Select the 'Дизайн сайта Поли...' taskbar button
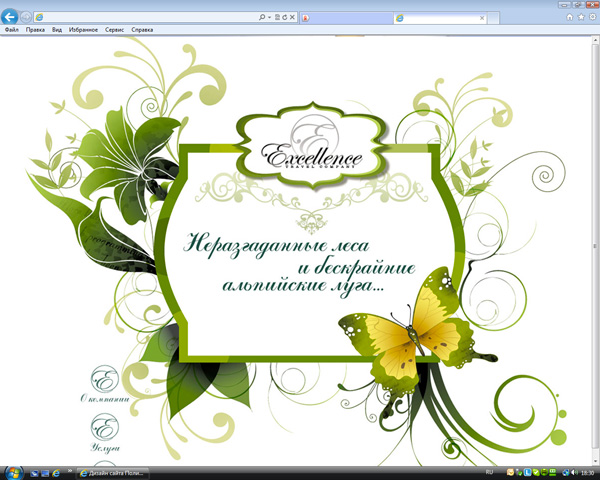600x480 pixels. (112, 473)
